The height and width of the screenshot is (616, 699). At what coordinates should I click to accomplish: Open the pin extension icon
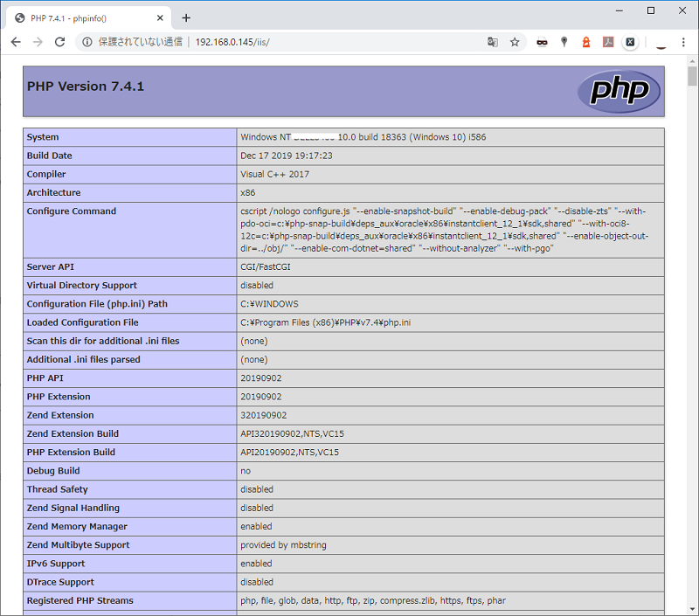(564, 42)
